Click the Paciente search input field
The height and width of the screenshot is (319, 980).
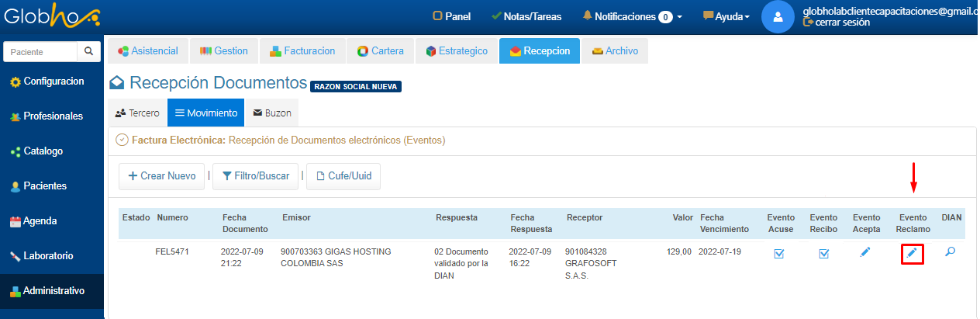coord(40,52)
